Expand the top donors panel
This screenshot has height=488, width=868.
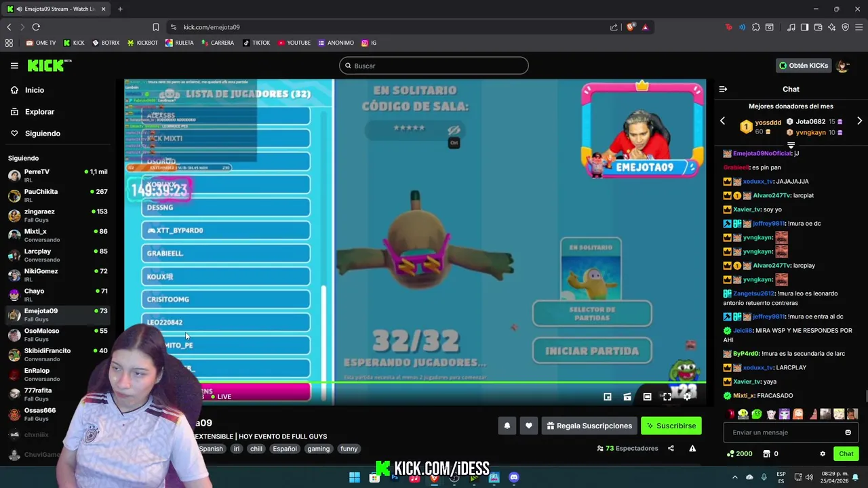pos(791,145)
